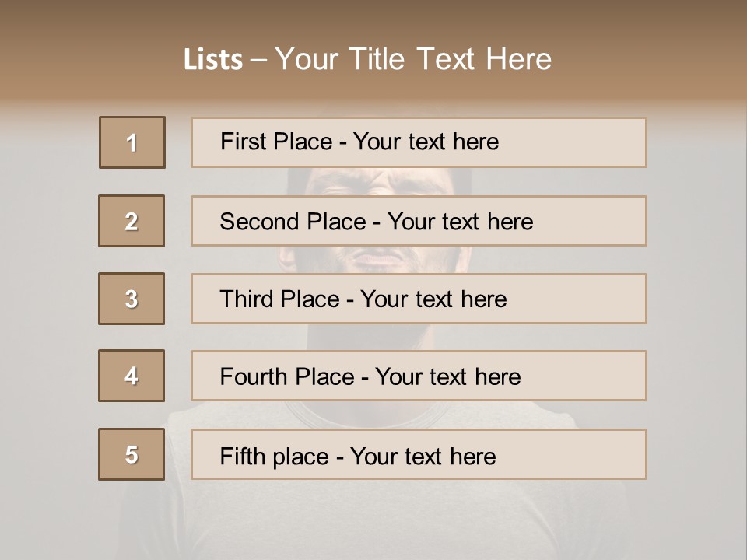The height and width of the screenshot is (560, 747).
Task: Select the number 1 box
Action: pos(132,142)
